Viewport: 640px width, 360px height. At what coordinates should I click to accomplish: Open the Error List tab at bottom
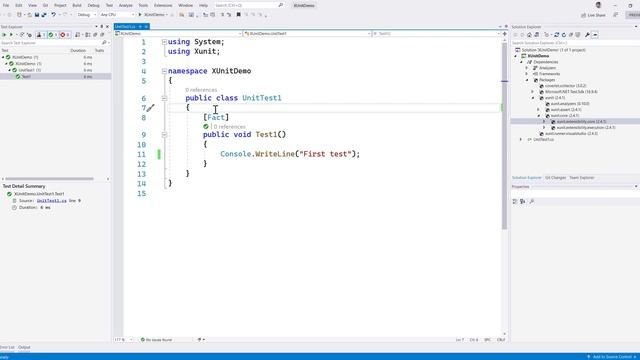point(7,347)
